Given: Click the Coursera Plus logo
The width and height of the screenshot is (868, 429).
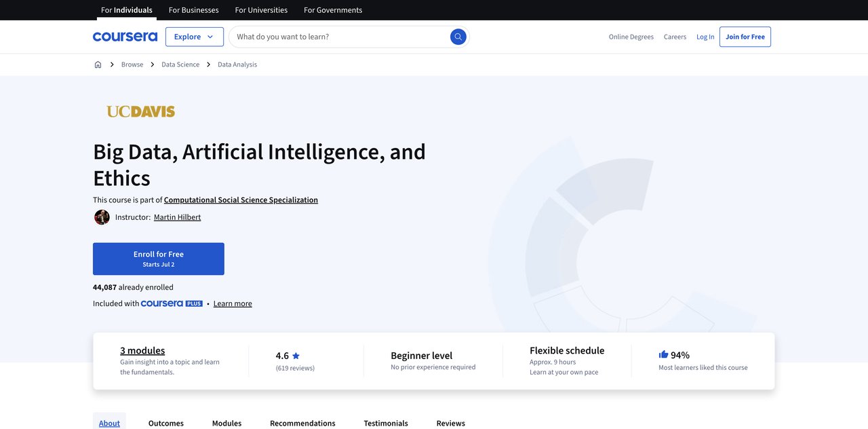Looking at the screenshot, I should pyautogui.click(x=172, y=303).
